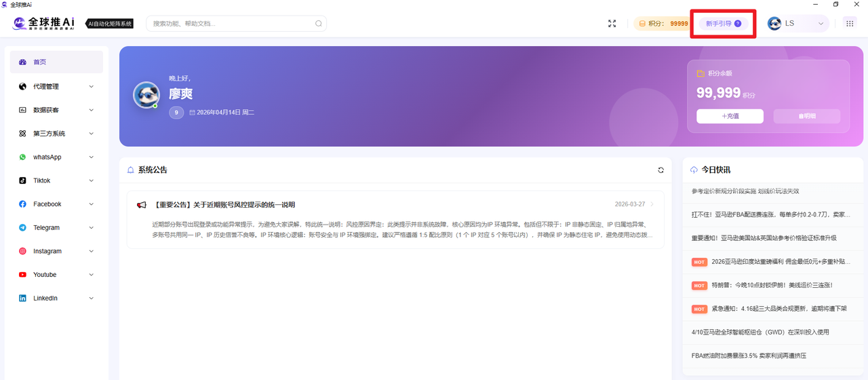The image size is (868, 380).
Task: Click the LinkedIn sidebar icon
Action: (22, 299)
